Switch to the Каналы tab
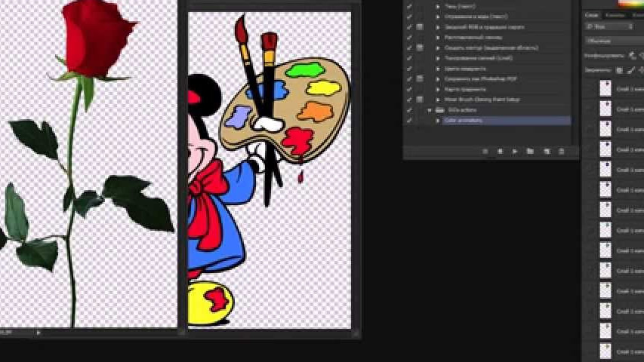 pos(615,15)
